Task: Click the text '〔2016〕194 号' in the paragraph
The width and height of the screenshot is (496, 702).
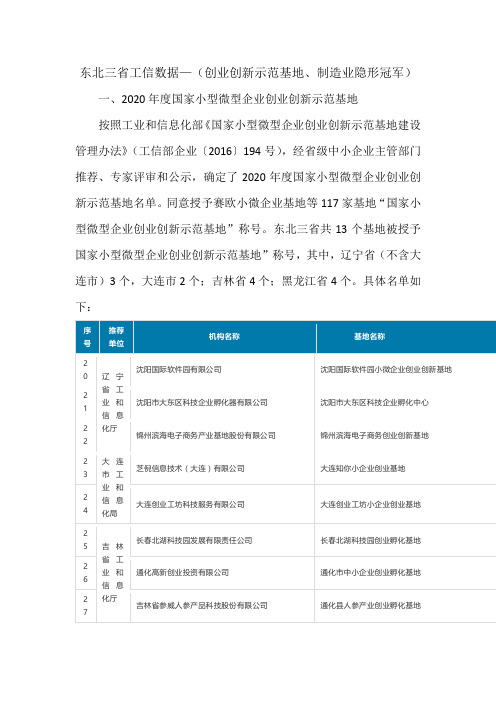Action: click(x=239, y=151)
